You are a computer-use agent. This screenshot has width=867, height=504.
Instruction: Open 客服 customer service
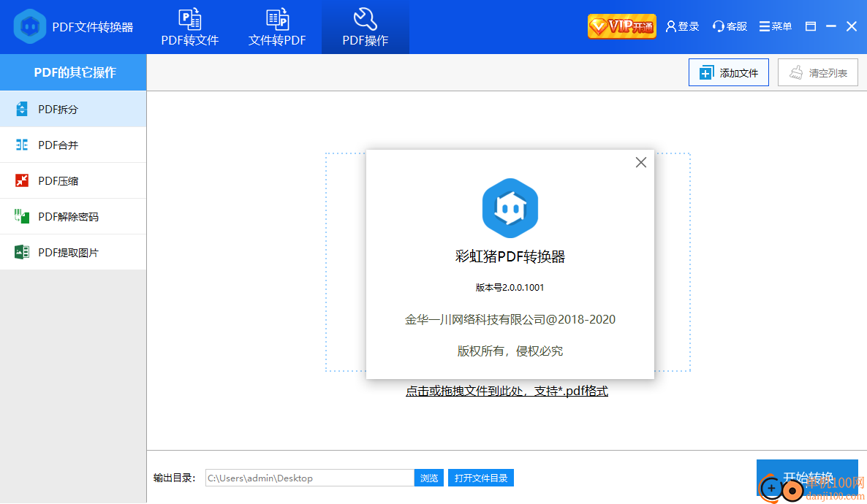pos(730,26)
